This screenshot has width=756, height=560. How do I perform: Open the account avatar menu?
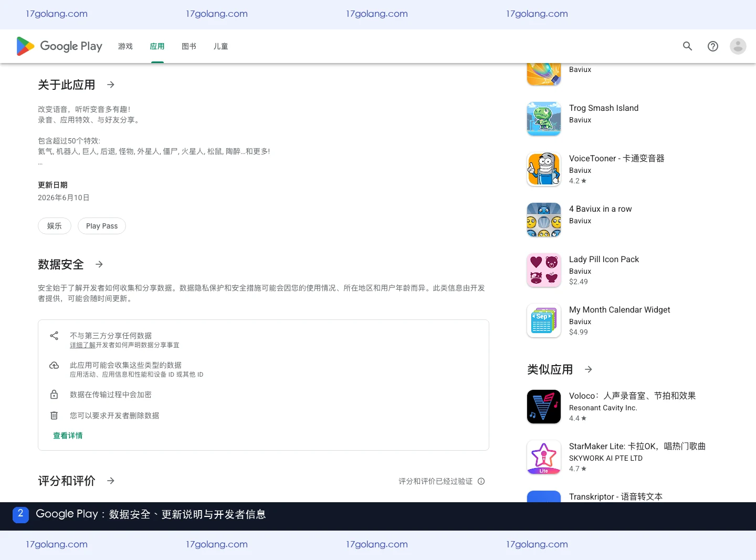coord(738,46)
